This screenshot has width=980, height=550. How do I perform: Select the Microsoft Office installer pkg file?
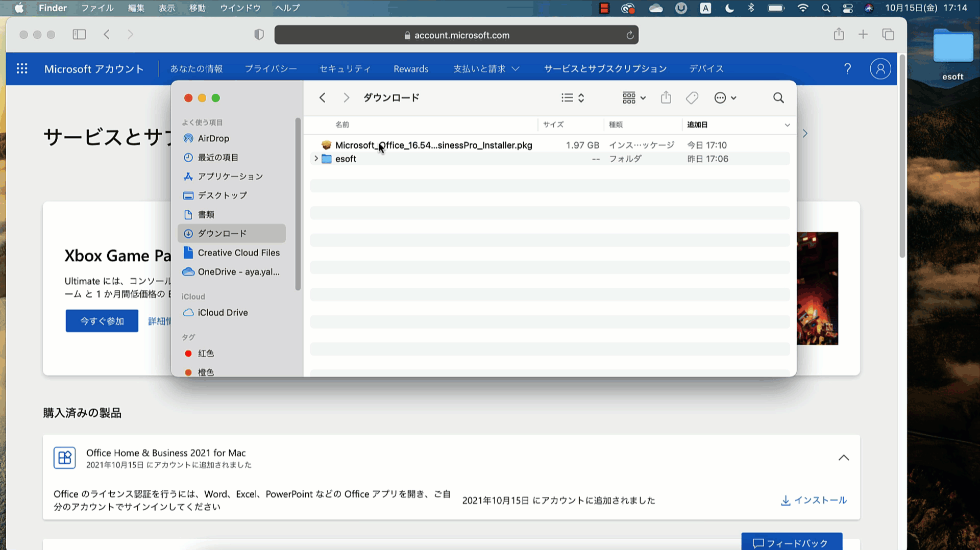[433, 145]
